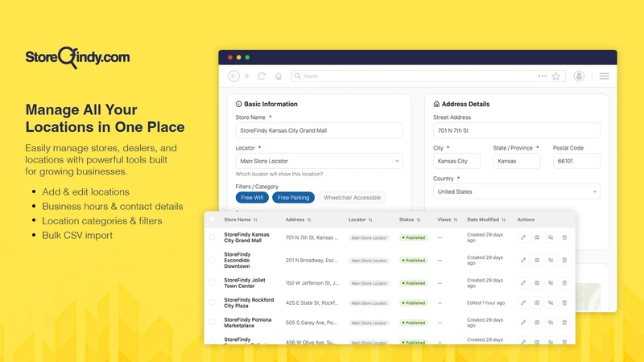Edit the Escondido Downtown row
644x362 pixels.
[523, 260]
